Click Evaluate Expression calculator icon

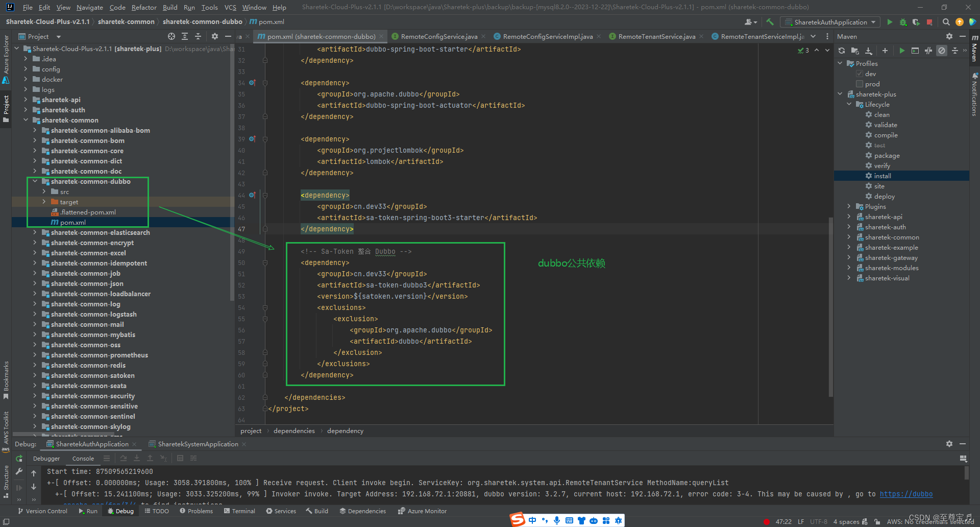pyautogui.click(x=180, y=459)
